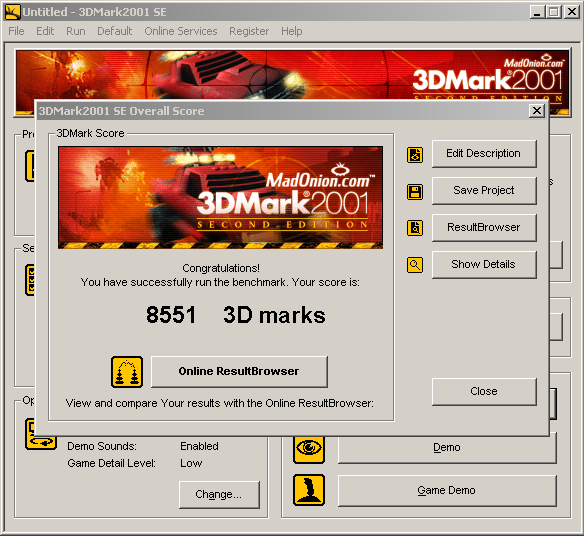This screenshot has width=584, height=536.
Task: Open the Register menu
Action: [249, 31]
